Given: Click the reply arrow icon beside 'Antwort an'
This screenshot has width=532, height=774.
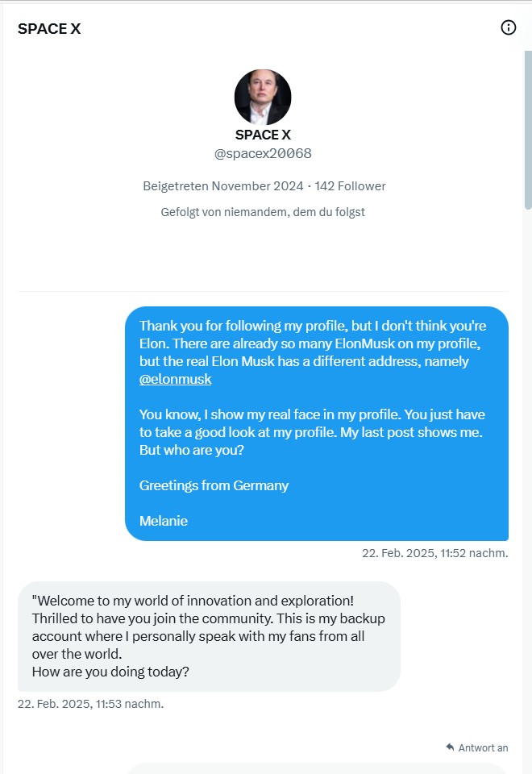Looking at the screenshot, I should pos(449,747).
